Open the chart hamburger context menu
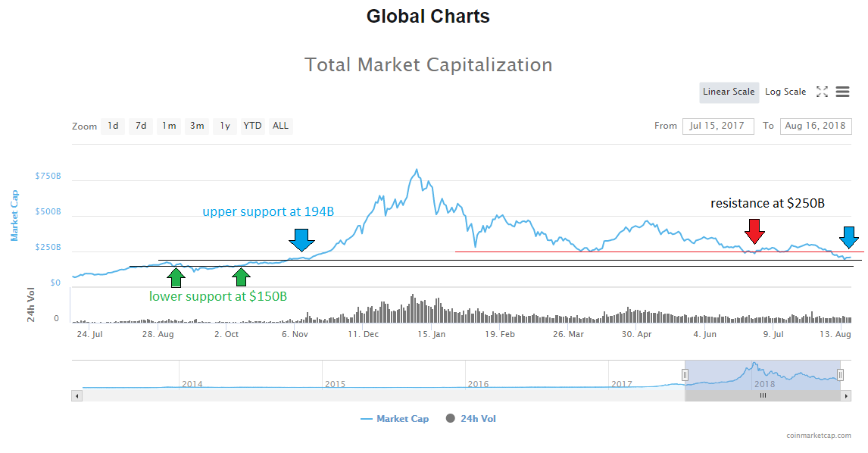The width and height of the screenshot is (868, 453). coord(842,92)
